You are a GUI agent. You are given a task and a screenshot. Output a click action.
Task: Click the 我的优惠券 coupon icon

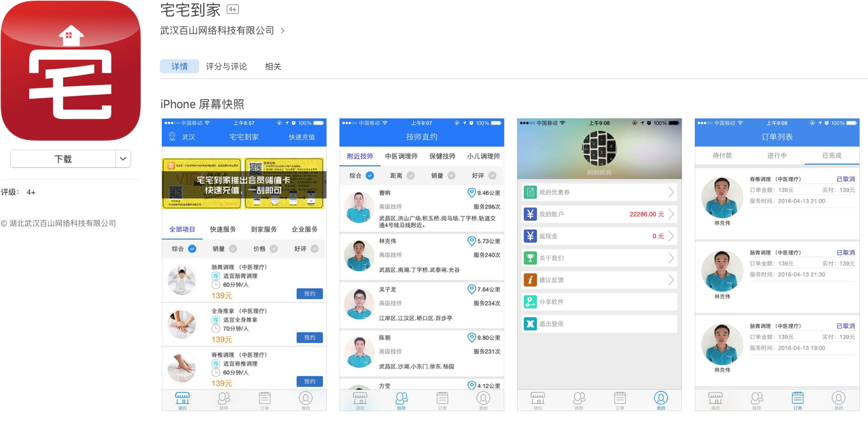click(530, 192)
